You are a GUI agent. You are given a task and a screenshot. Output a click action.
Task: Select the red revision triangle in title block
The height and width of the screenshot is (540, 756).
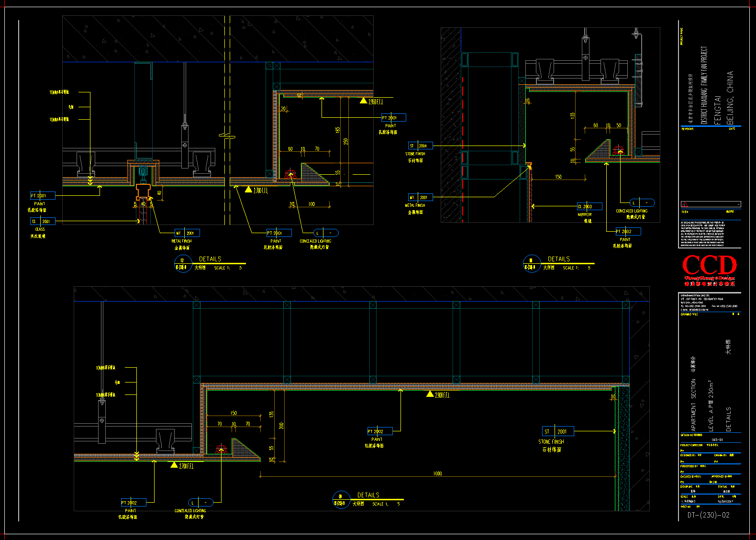[x=685, y=204]
